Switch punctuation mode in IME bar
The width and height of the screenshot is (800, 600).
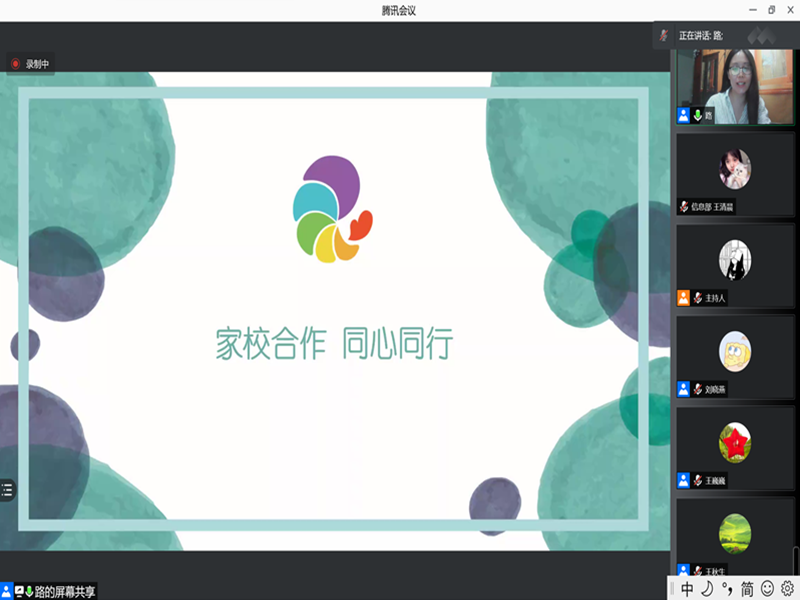pyautogui.click(x=727, y=589)
